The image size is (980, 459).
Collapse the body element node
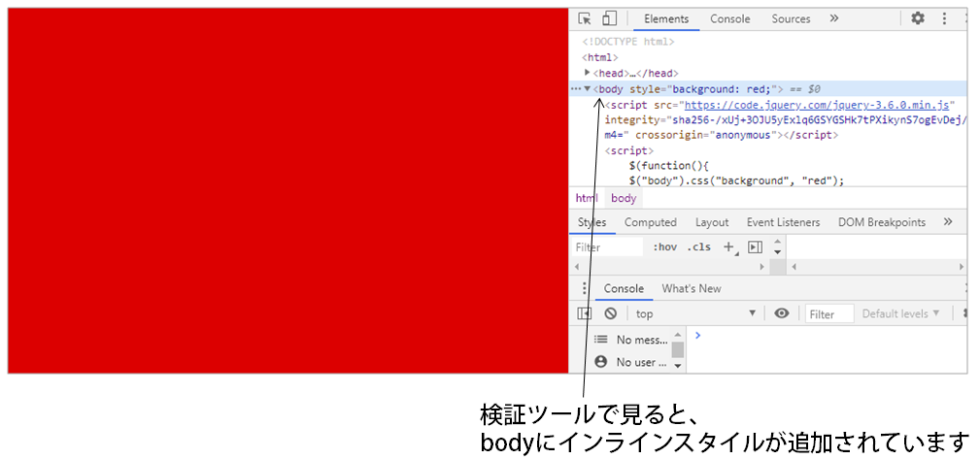588,88
